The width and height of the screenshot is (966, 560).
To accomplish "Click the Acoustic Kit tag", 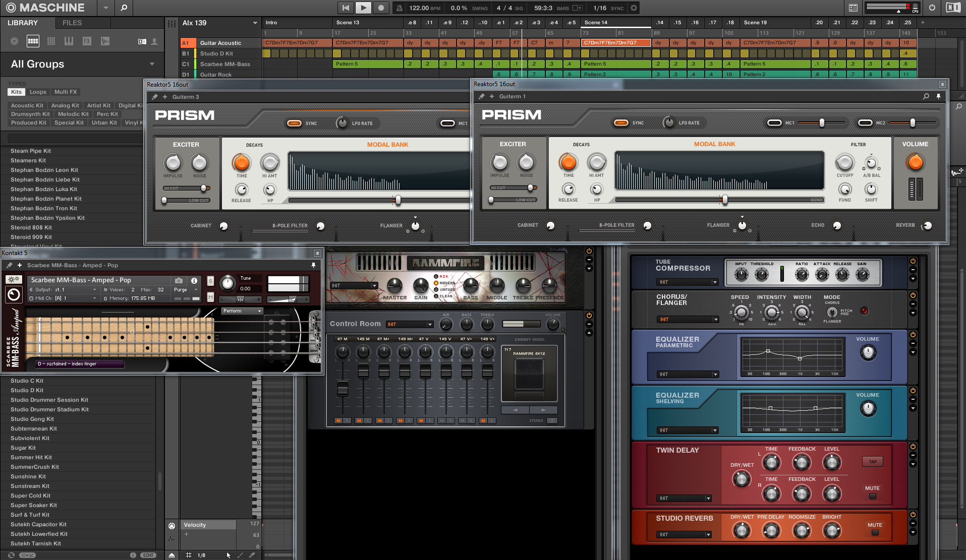I will pyautogui.click(x=27, y=105).
